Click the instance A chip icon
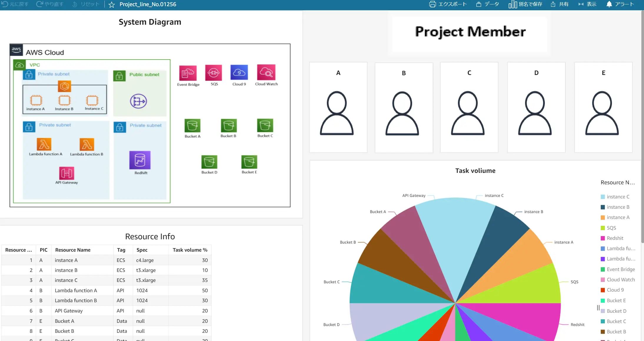 36,100
